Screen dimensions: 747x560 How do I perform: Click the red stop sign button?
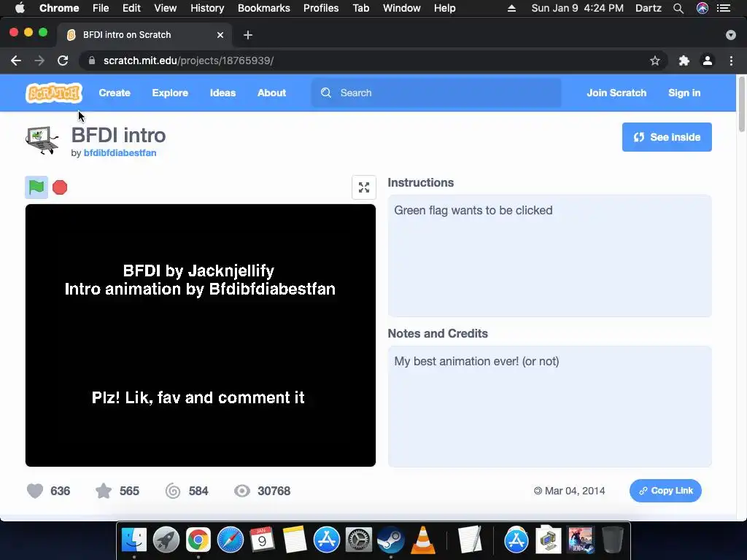coord(60,187)
